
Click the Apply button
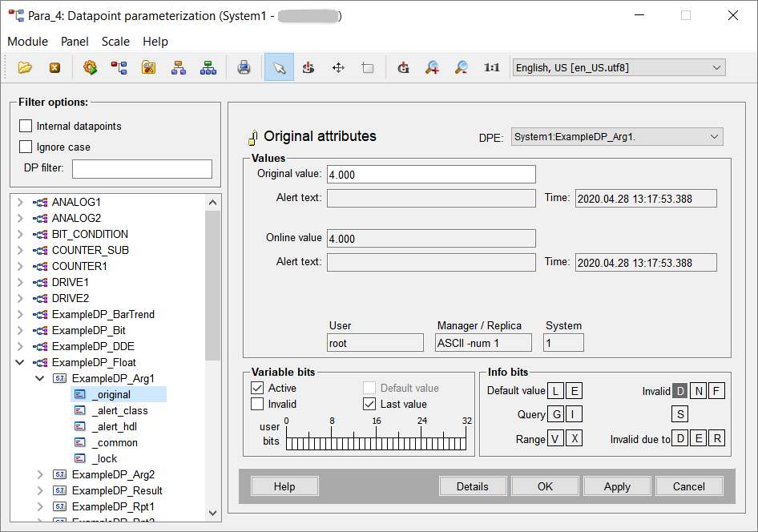617,486
